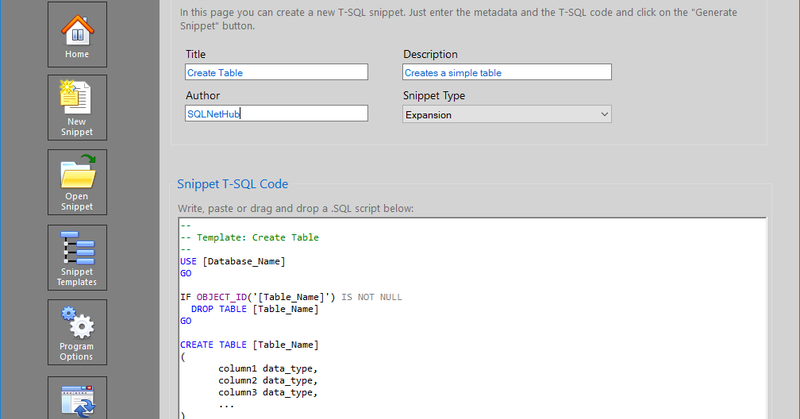This screenshot has height=419, width=800.
Task: Click the partially visible window refresh sidebar icon
Action: [x=77, y=399]
